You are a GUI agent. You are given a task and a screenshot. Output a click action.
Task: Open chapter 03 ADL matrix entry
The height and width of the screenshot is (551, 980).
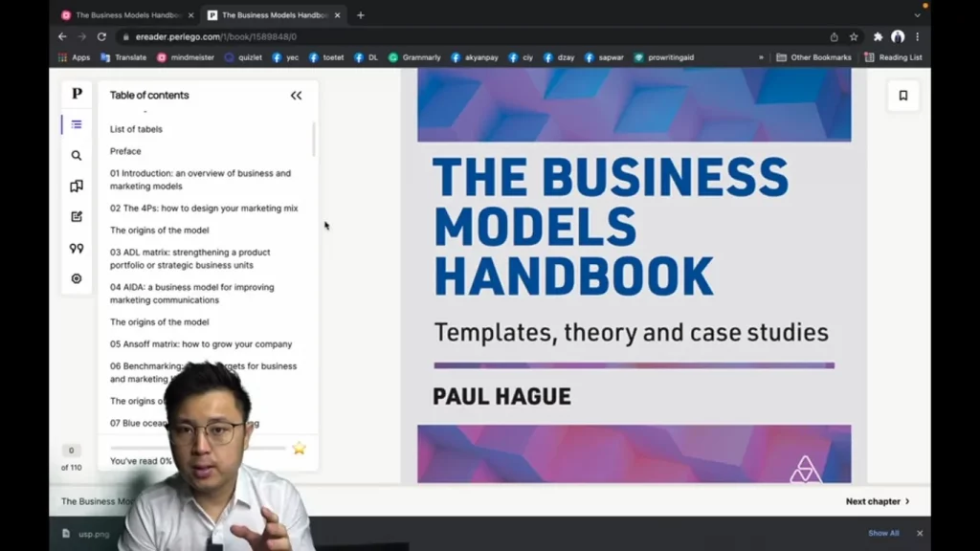coord(190,258)
